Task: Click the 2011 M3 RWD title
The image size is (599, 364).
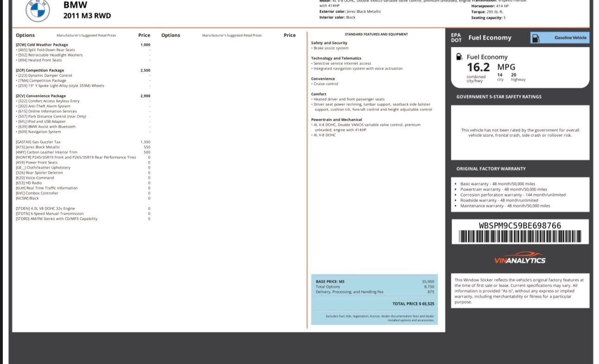Action: (x=87, y=16)
